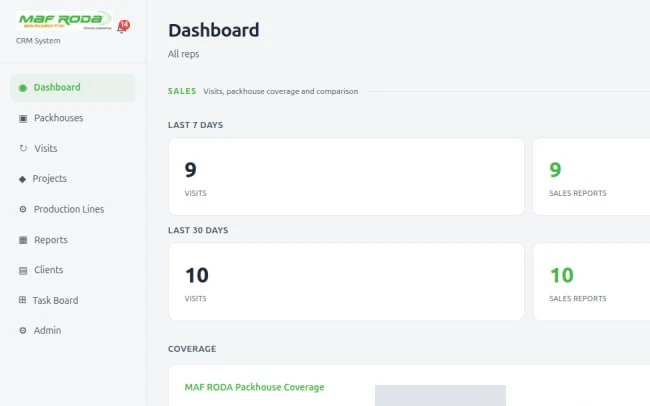Open the Last 7 Days 9 Visits card
Viewport: 650px width, 406px height.
point(346,177)
